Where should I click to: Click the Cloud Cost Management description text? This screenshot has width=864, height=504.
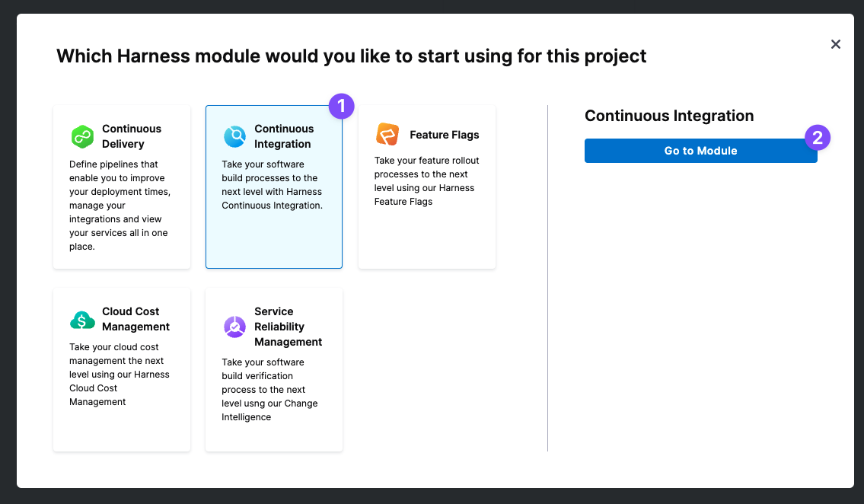119,374
